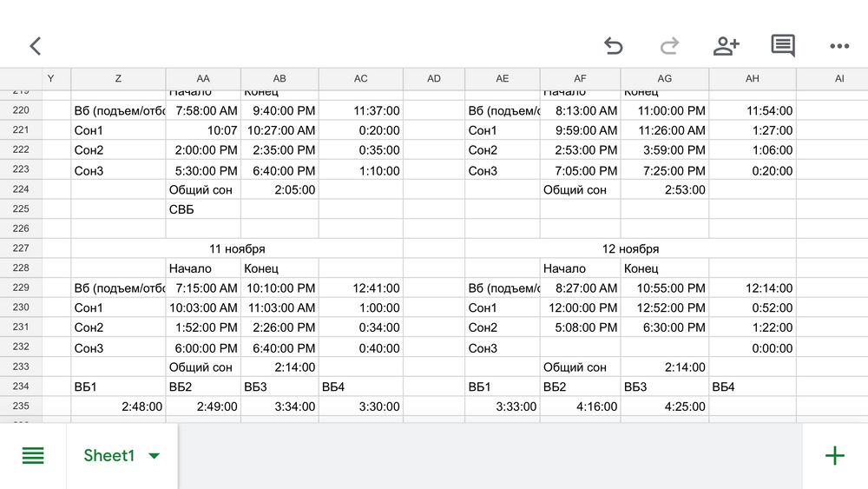
Task: Select cell with 12:41:00 in column AC
Action: (360, 287)
